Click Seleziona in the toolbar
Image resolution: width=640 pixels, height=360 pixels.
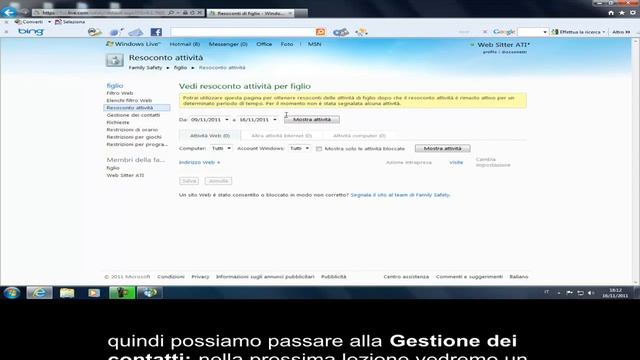70,22
